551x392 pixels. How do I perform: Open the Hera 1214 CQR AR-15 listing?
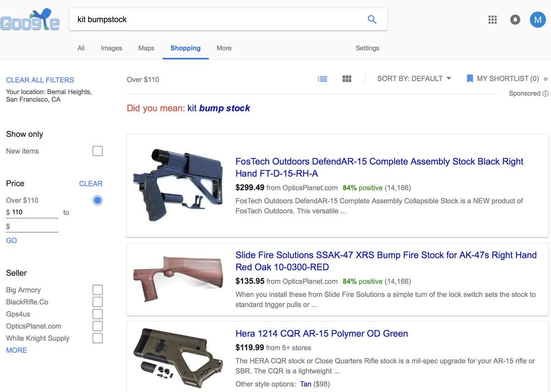coord(321,334)
